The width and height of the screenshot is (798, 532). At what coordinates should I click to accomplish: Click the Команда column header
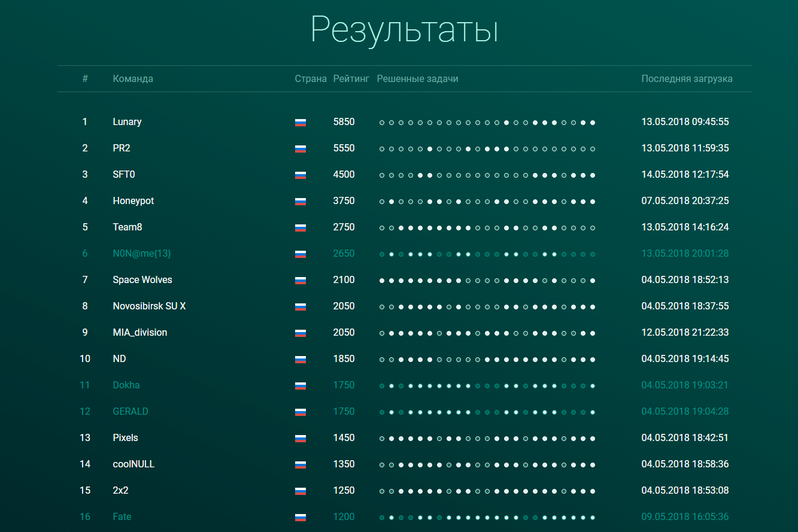click(x=133, y=79)
